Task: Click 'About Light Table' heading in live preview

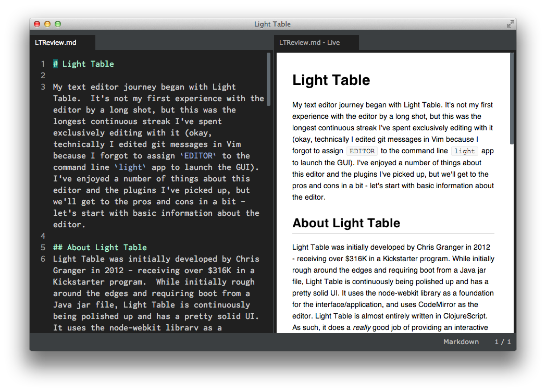Action: (x=346, y=223)
